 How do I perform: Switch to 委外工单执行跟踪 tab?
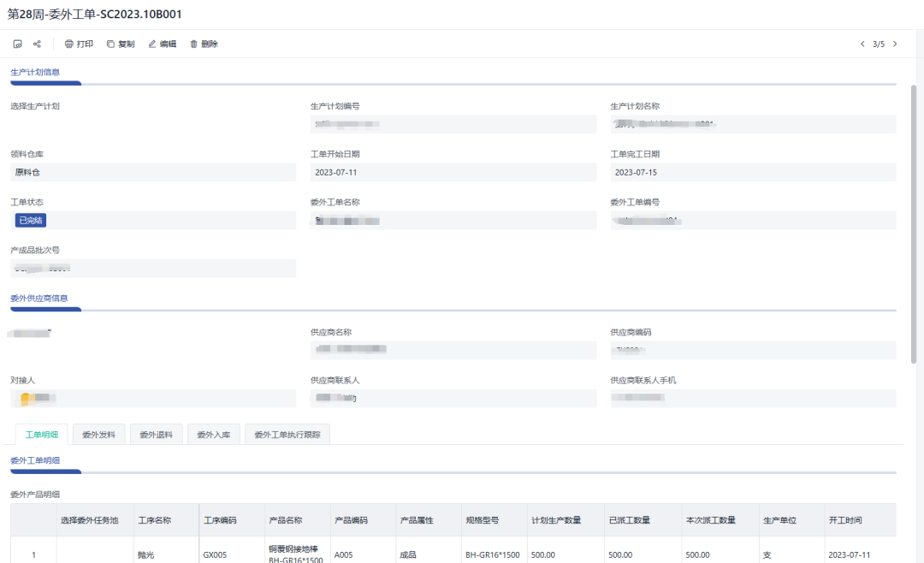[287, 435]
